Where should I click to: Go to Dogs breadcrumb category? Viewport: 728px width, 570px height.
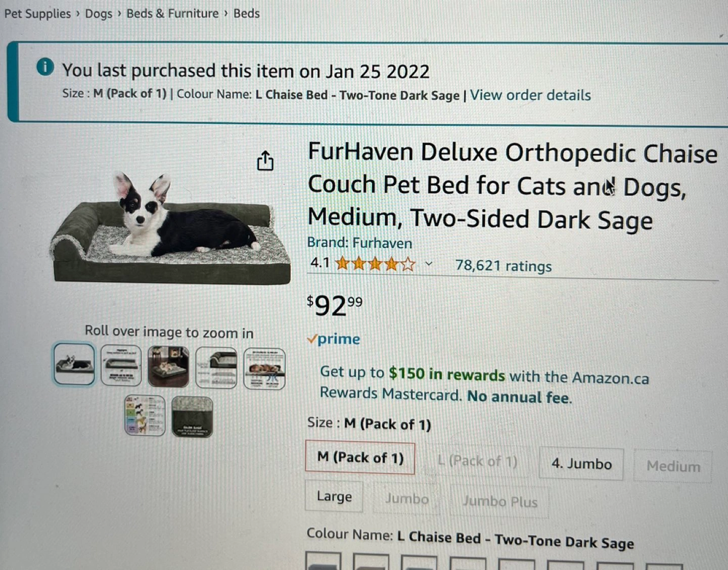pyautogui.click(x=99, y=14)
